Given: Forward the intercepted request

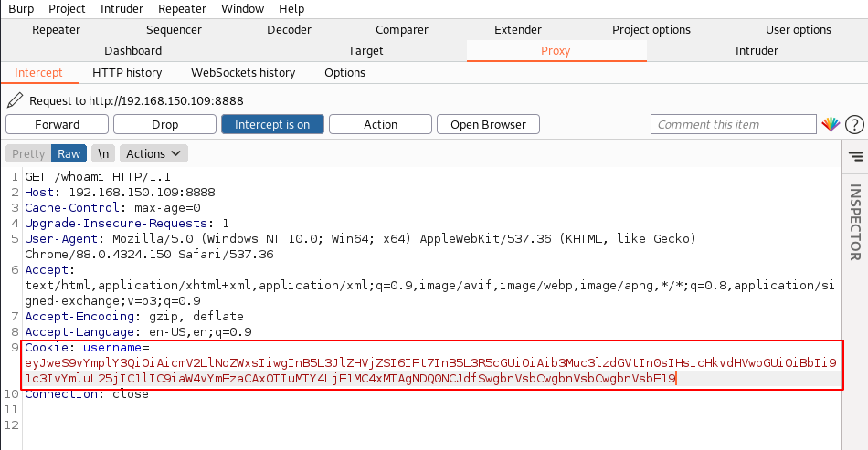Looking at the screenshot, I should (x=57, y=124).
